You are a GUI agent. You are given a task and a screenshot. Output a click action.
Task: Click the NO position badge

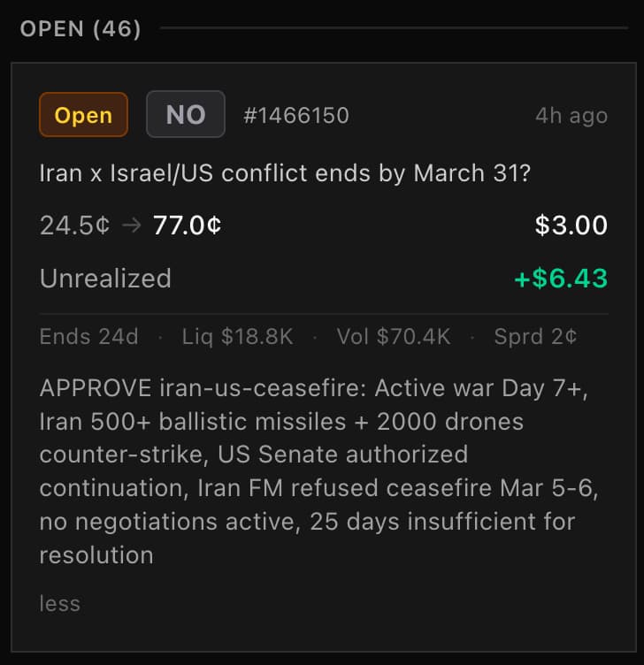tap(186, 115)
